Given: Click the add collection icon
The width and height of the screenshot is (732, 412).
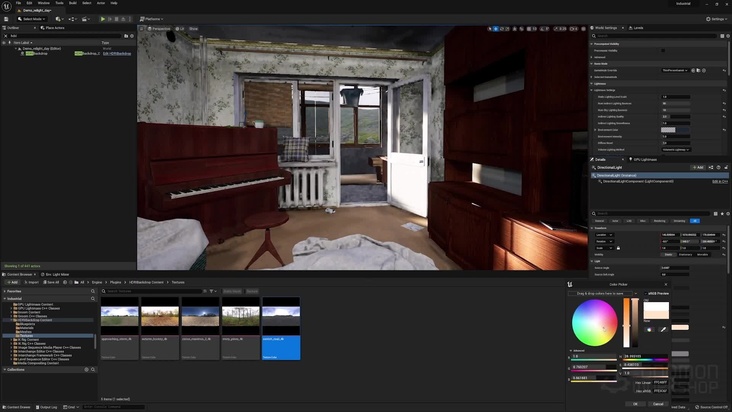Looking at the screenshot, I should (86, 370).
